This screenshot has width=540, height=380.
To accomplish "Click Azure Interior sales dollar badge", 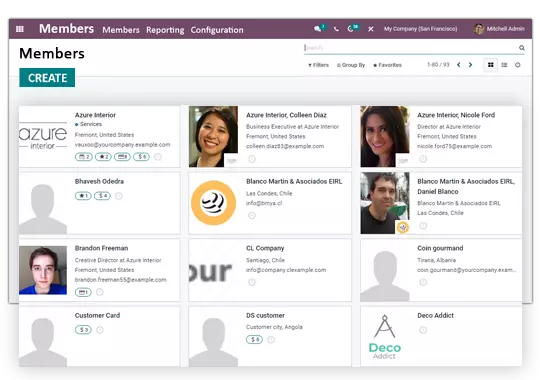I will [x=142, y=157].
